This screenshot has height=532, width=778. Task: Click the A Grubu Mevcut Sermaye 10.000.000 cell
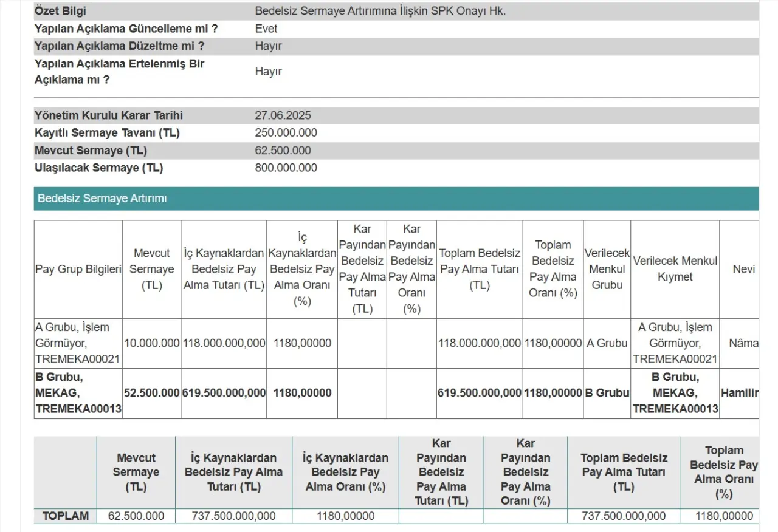[151, 343]
